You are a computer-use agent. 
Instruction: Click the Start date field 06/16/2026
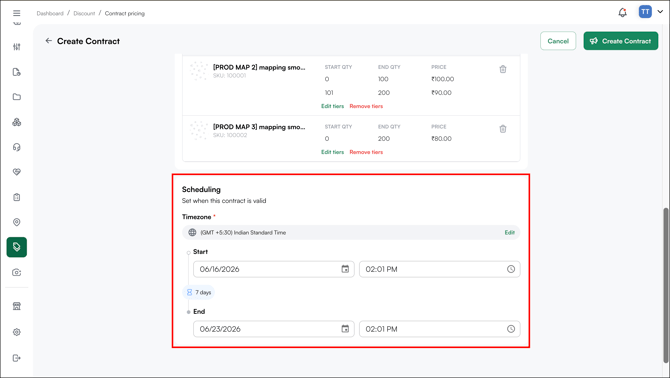[x=274, y=269]
